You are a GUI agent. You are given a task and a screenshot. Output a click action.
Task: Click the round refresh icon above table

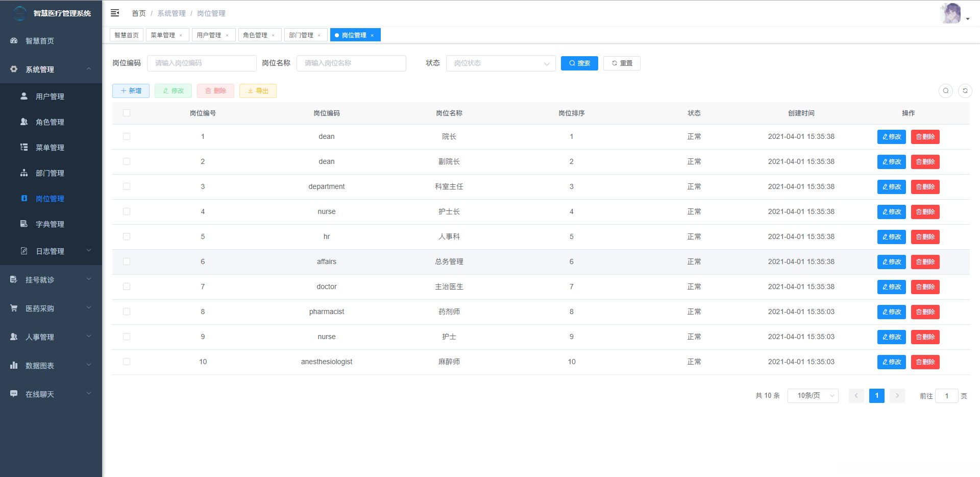[x=965, y=91]
